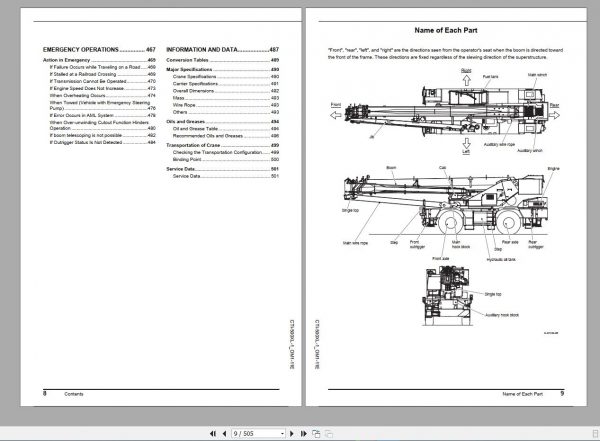Image resolution: width=600 pixels, height=441 pixels.
Task: Open Conversion Tables entry
Action: [x=222, y=60]
